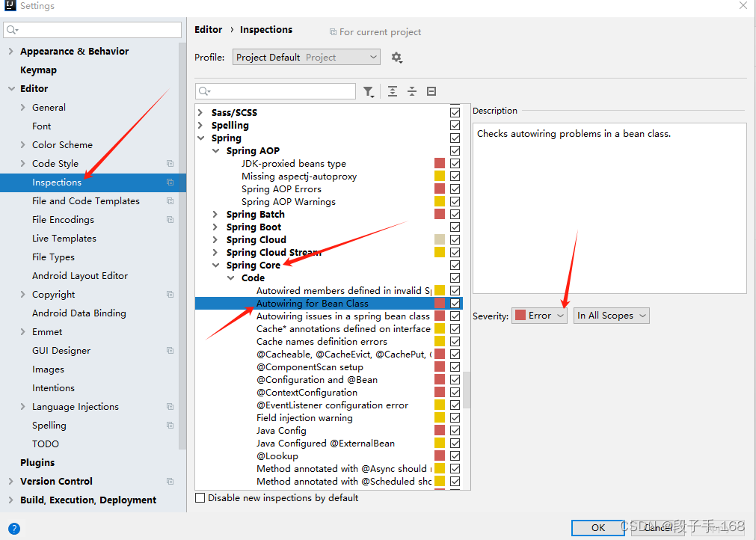Click project-level icon beside Language Injections
This screenshot has height=540, width=756.
click(170, 406)
